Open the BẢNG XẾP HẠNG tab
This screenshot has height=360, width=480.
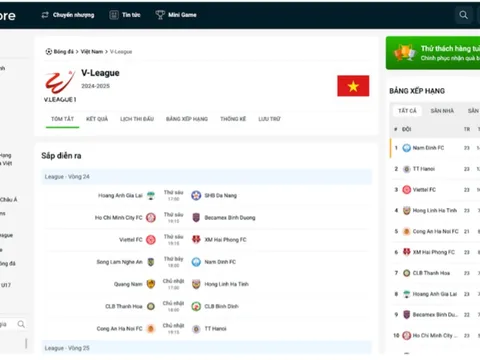point(187,119)
